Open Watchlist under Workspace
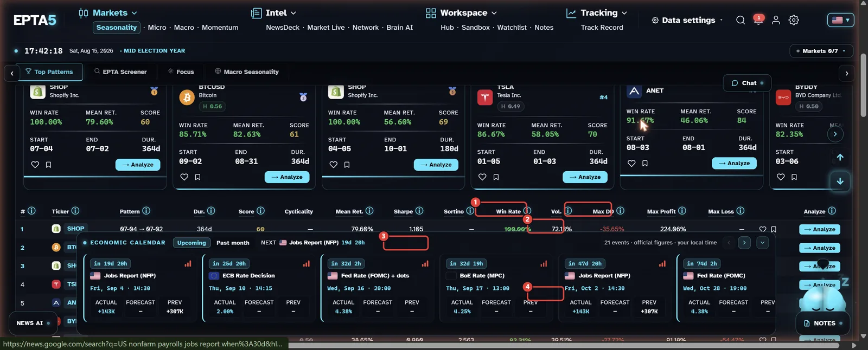 pyautogui.click(x=512, y=27)
